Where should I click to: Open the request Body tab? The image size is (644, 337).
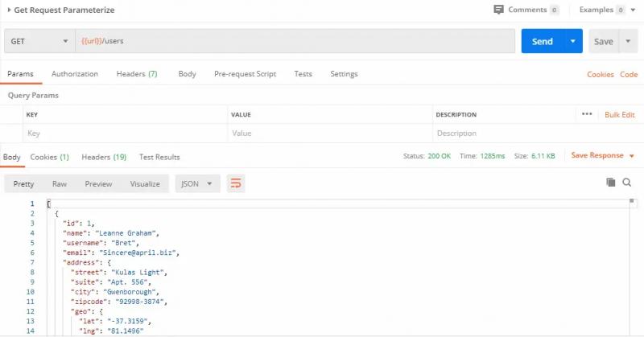coord(187,74)
